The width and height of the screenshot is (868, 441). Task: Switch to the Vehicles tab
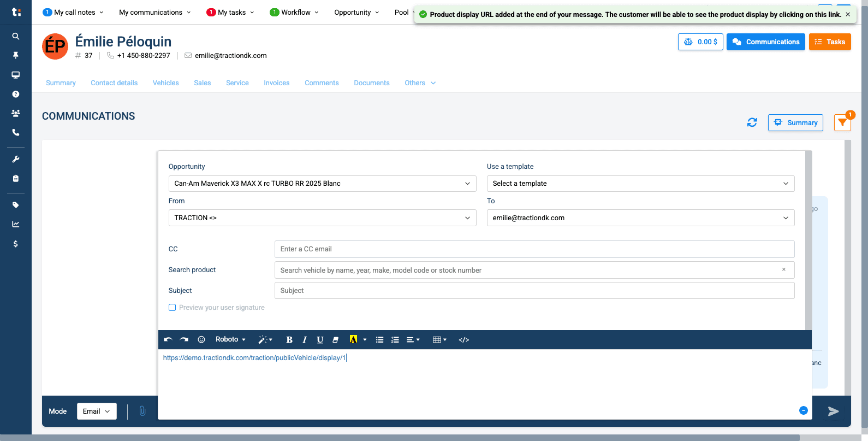(x=166, y=83)
